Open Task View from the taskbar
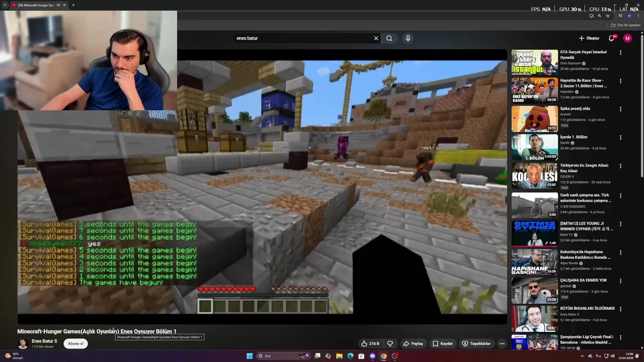The height and width of the screenshot is (362, 644). point(317,356)
